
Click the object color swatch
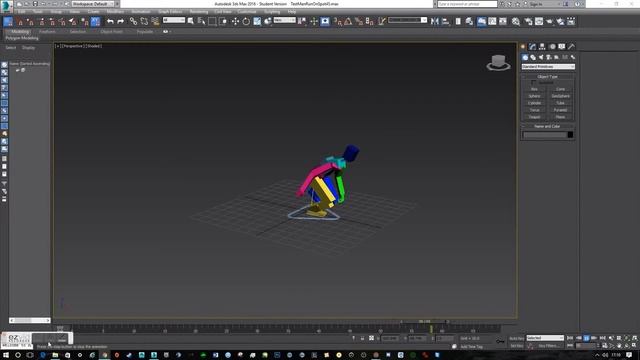[x=570, y=135]
